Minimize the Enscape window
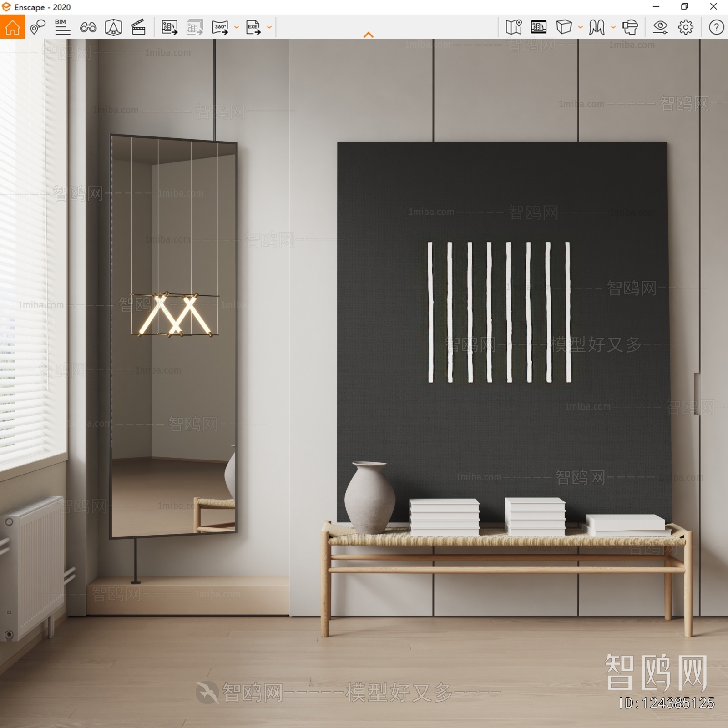728x728 pixels. [656, 7]
